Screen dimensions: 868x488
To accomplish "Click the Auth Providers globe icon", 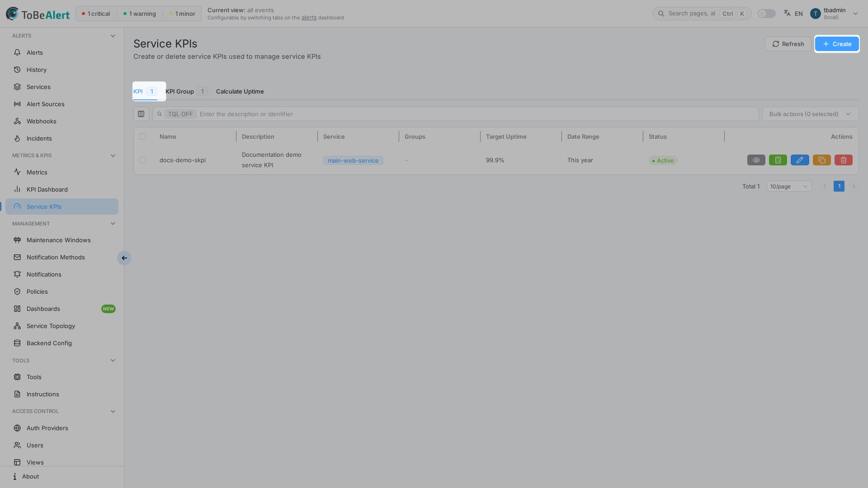I will (17, 428).
